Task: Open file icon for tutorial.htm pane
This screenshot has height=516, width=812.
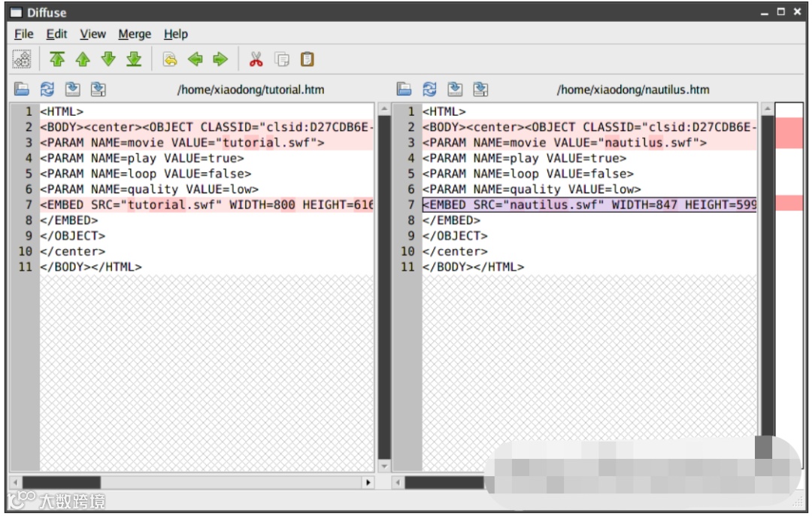Action: pos(22,89)
